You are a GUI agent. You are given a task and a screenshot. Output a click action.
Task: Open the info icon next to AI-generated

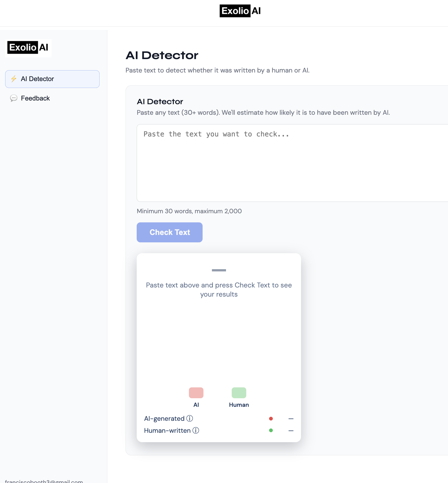coord(190,418)
